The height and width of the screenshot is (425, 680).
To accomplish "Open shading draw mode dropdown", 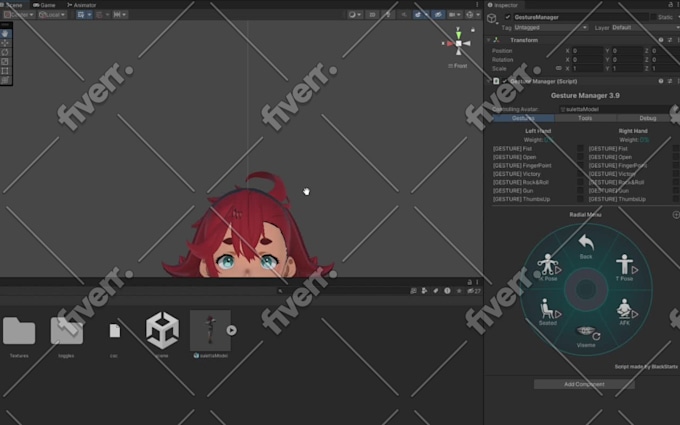I will click(x=355, y=15).
